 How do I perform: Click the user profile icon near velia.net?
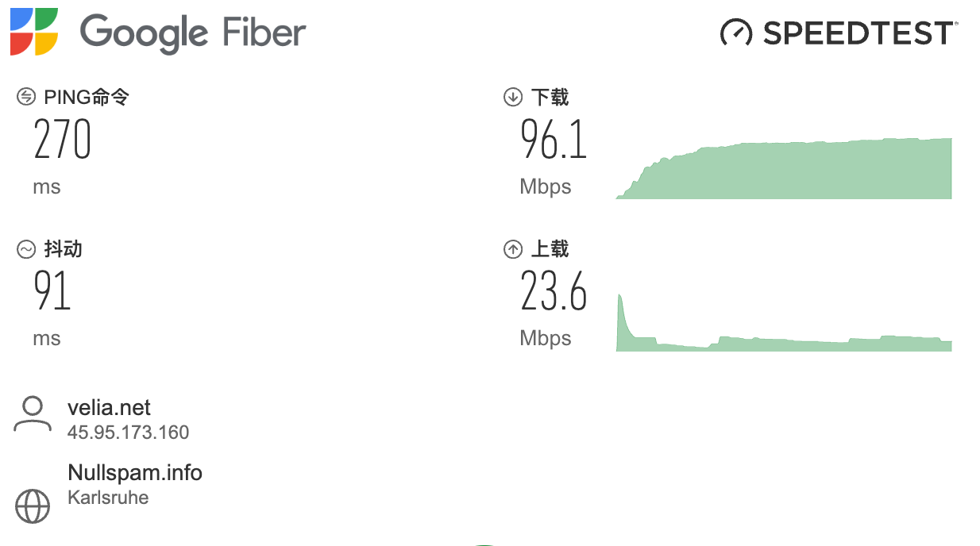click(32, 415)
